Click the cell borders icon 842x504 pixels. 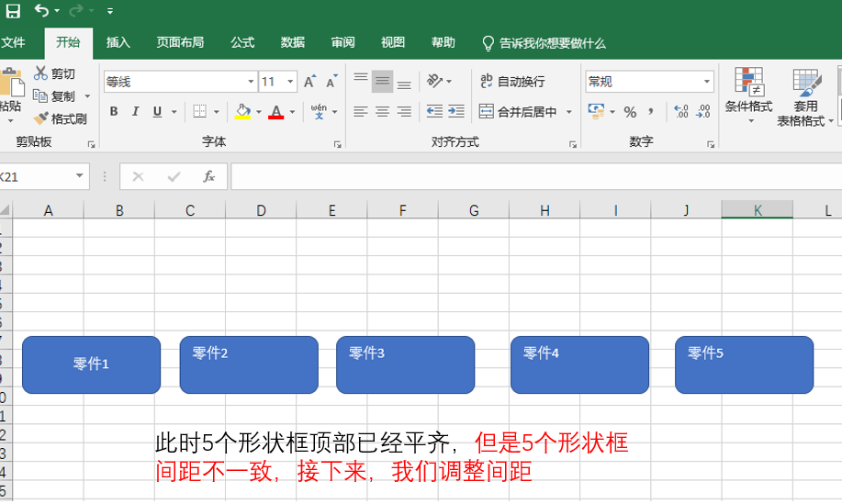coord(200,112)
